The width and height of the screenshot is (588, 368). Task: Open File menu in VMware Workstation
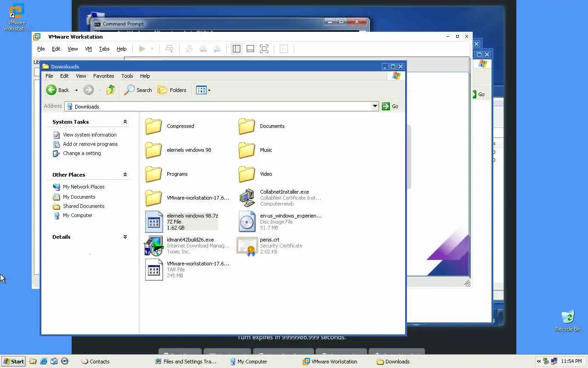(41, 49)
